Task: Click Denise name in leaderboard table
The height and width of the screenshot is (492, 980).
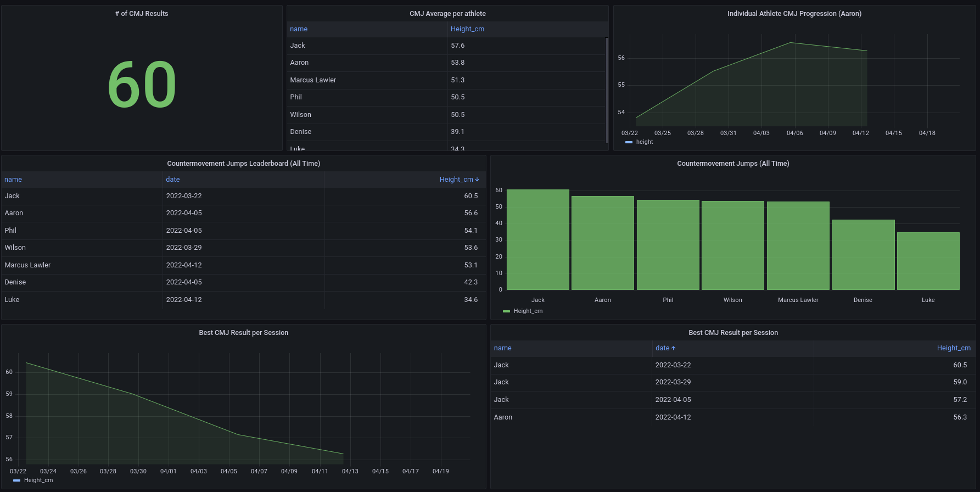Action: (x=15, y=282)
